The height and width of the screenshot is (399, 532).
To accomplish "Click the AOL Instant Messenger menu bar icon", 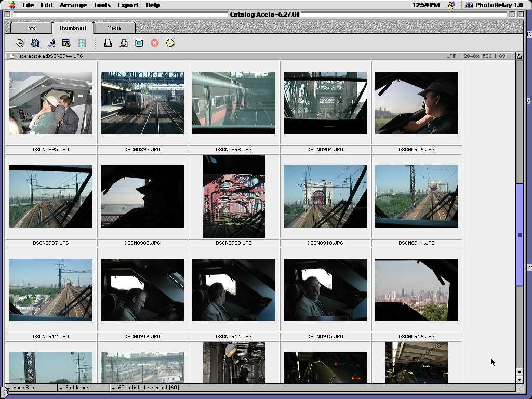I will click(451, 5).
